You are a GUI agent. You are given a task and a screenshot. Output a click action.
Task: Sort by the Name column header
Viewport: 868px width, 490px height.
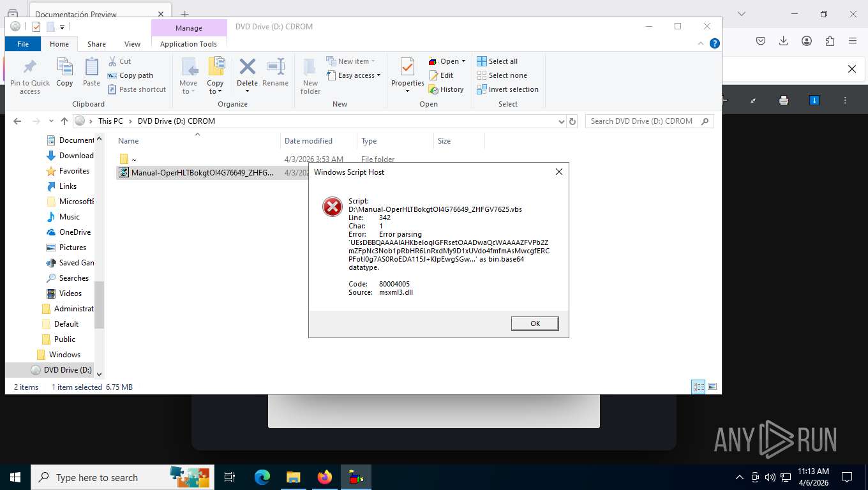(x=198, y=141)
